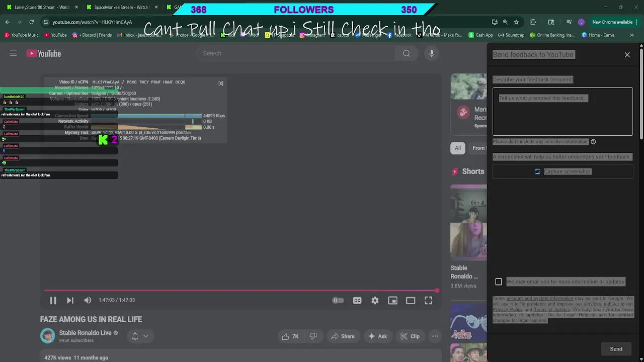644x362 pixels.
Task: Start voice search with microphone icon
Action: pyautogui.click(x=432, y=53)
